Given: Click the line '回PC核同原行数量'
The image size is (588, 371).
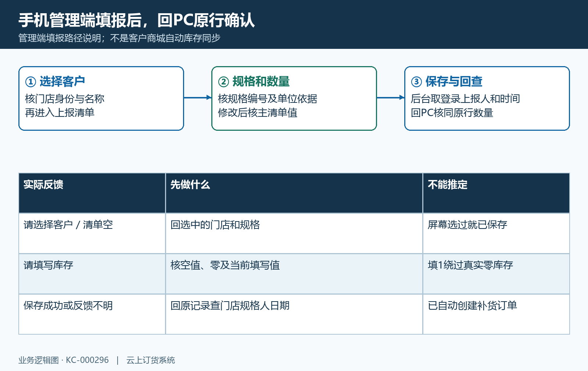Looking at the screenshot, I should point(452,113).
